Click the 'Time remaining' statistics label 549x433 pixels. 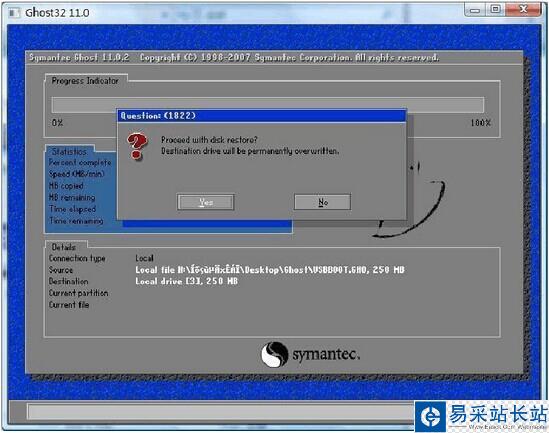pyautogui.click(x=76, y=221)
